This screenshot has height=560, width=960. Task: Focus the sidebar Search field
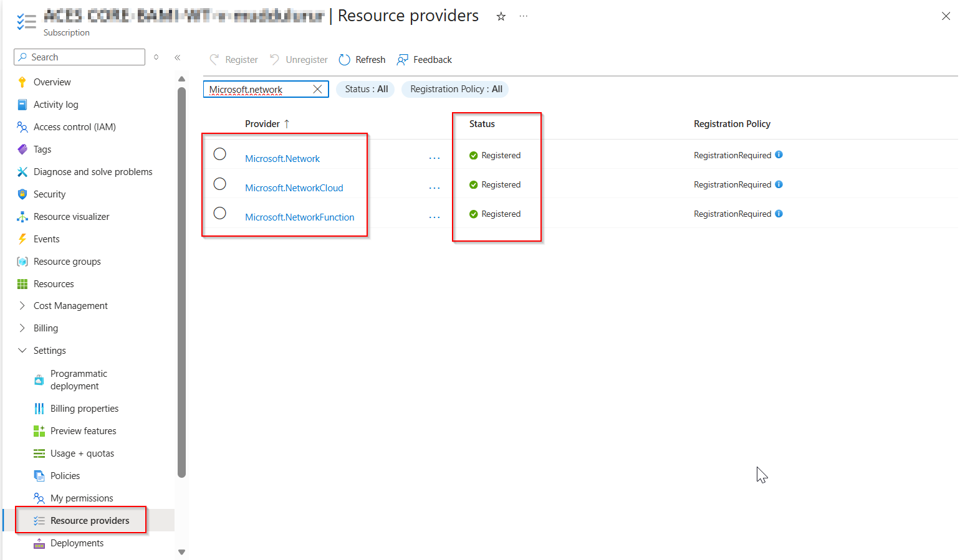(x=79, y=57)
